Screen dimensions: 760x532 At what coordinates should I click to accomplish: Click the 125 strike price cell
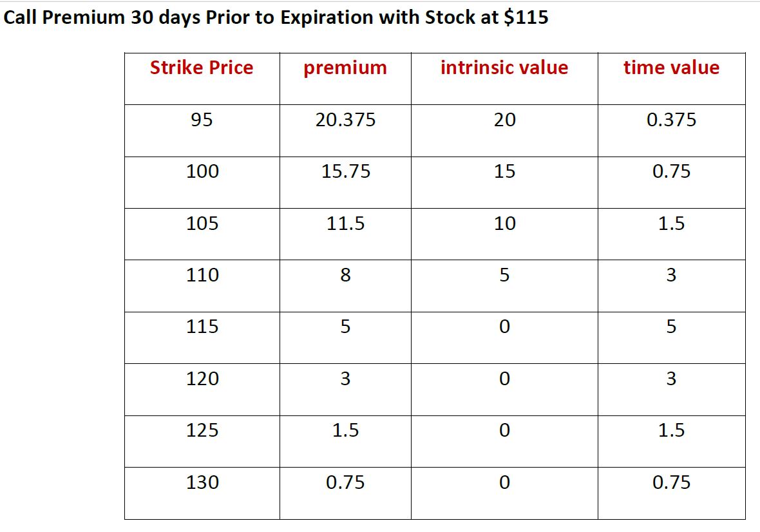[202, 430]
